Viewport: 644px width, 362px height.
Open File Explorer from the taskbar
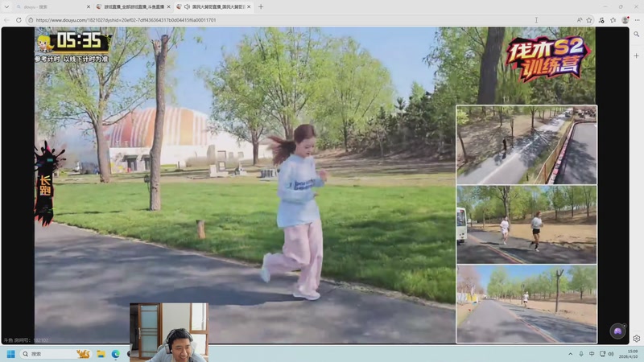point(101,354)
